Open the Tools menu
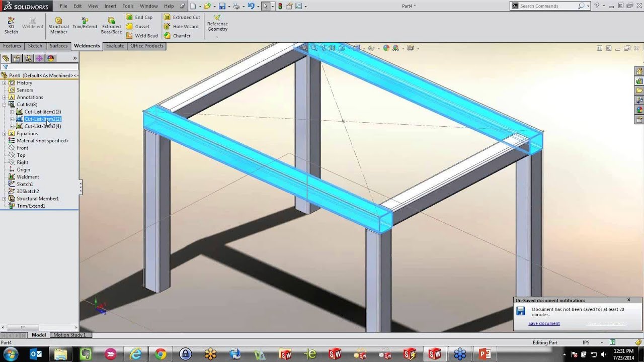644x362 pixels. 128,6
